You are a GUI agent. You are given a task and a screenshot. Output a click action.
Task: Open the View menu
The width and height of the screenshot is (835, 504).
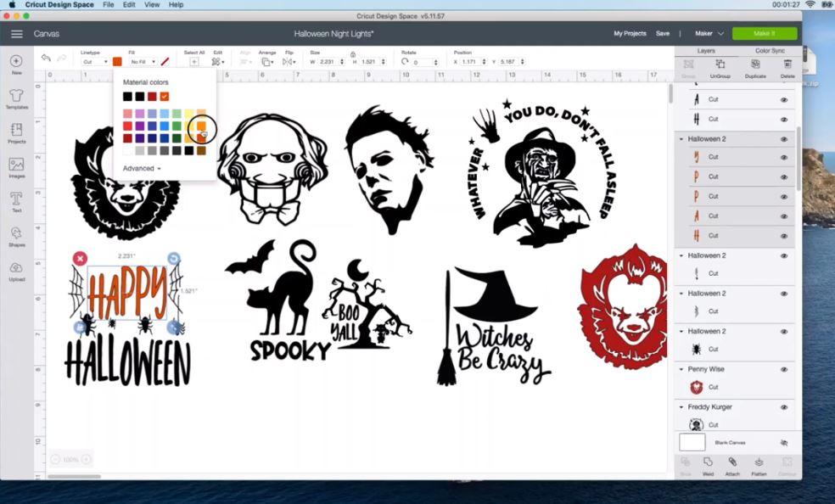[152, 5]
